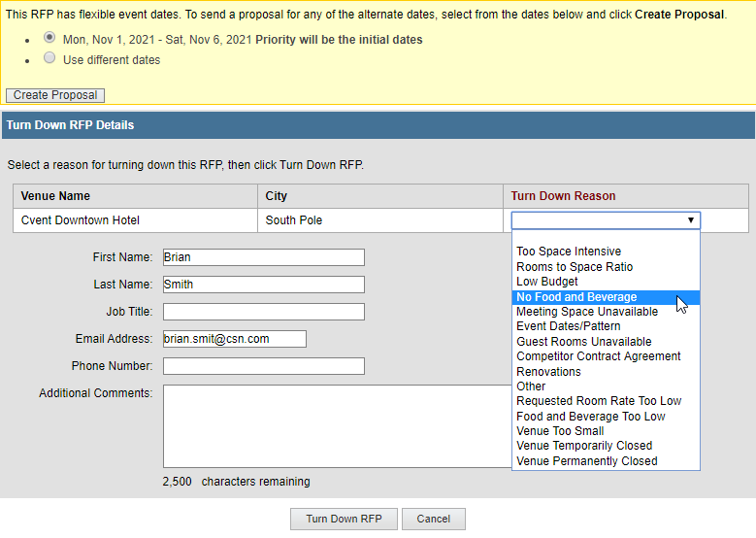
Task: Click the Turn Down Reason column header
Action: click(x=626, y=196)
